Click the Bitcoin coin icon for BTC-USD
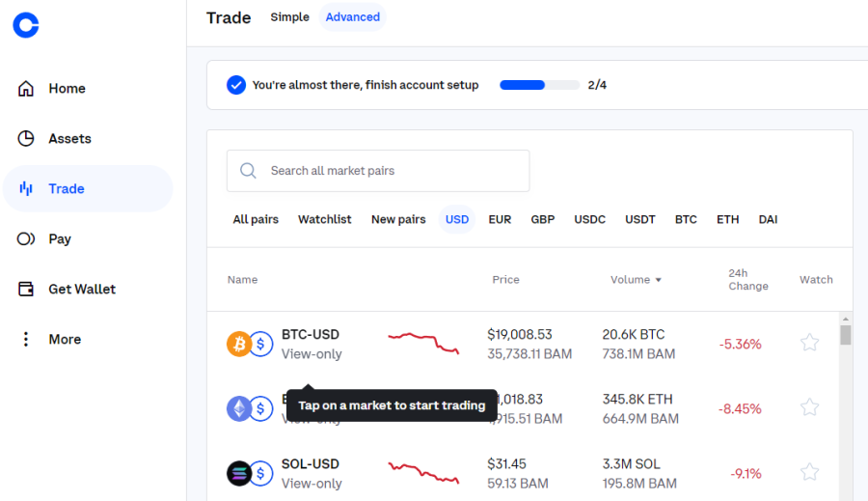This screenshot has width=868, height=501. tap(238, 344)
